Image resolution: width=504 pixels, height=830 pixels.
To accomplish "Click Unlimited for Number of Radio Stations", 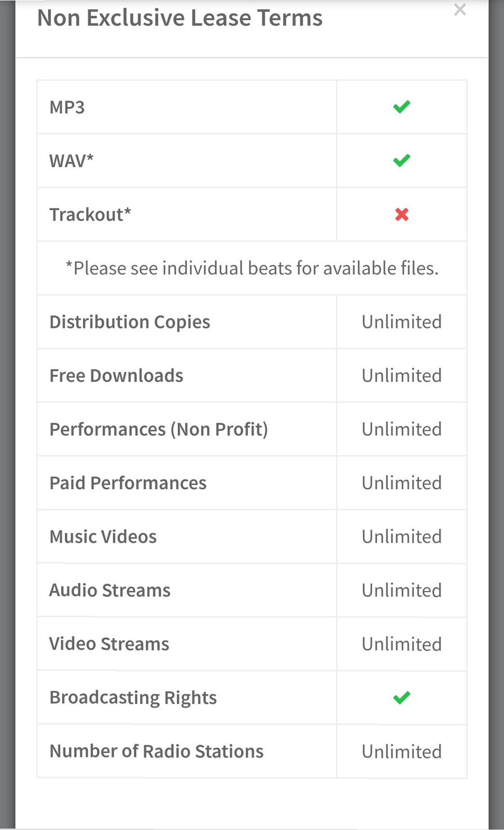I will pos(401,752).
